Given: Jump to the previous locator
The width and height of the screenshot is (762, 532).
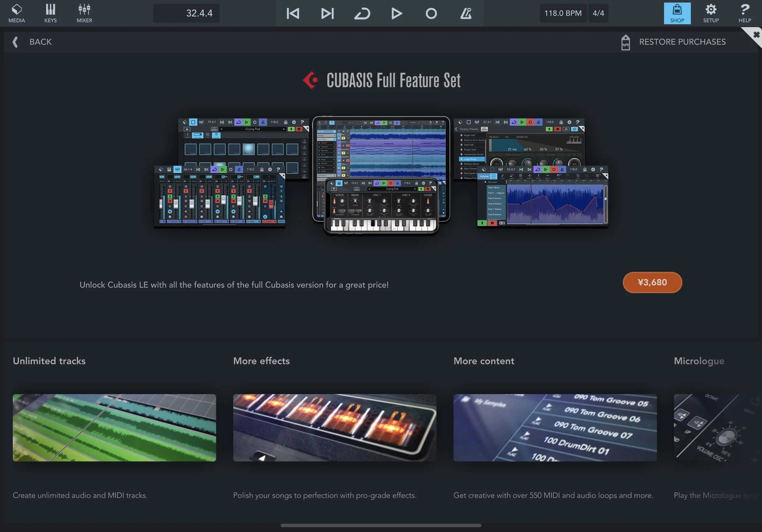Looking at the screenshot, I should (x=293, y=13).
